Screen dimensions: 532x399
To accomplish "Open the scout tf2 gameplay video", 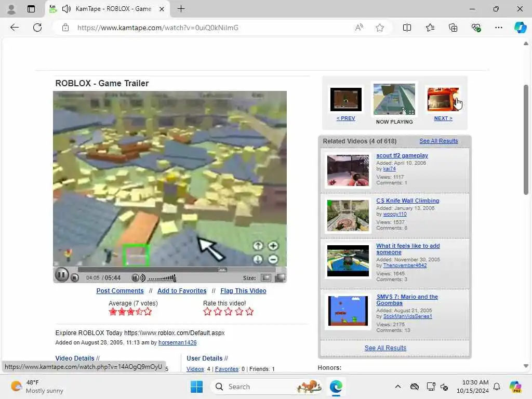I will pyautogui.click(x=402, y=155).
